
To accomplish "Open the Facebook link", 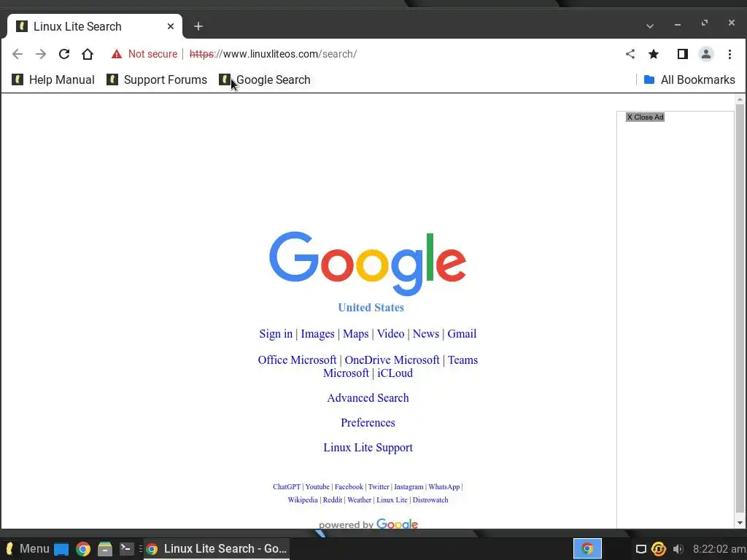I will [x=349, y=486].
